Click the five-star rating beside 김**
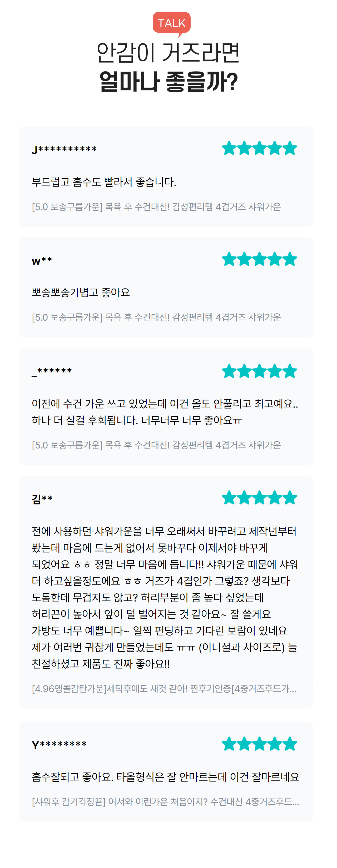 pos(259,498)
